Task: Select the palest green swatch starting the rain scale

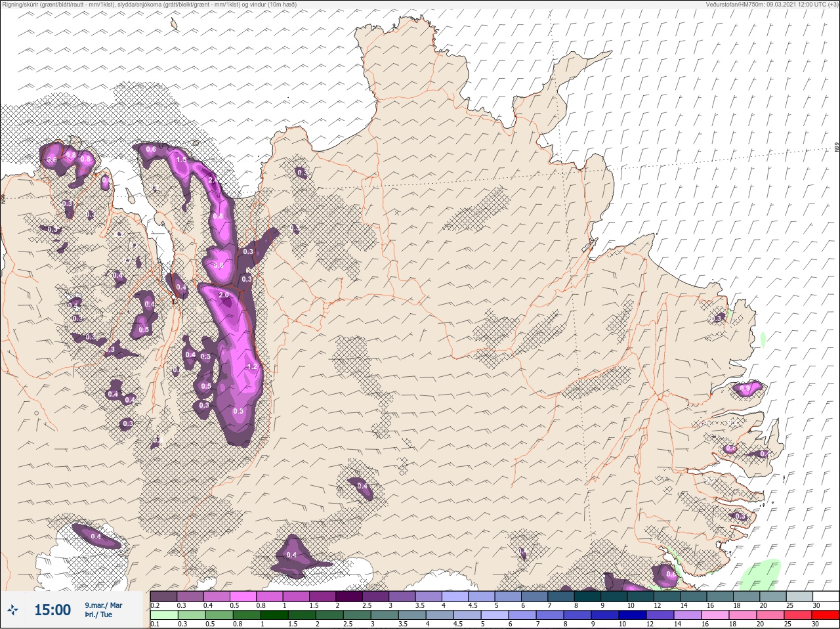Action: click(x=163, y=615)
